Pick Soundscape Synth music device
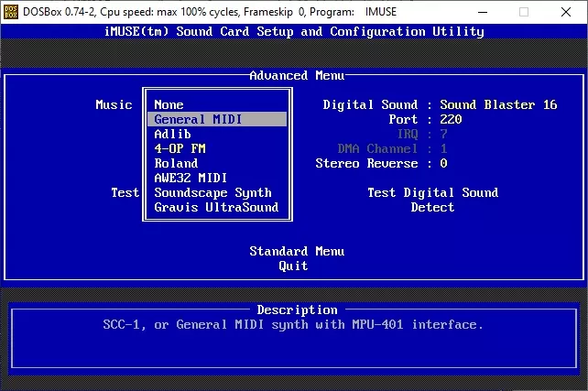This screenshot has width=588, height=391. [212, 192]
